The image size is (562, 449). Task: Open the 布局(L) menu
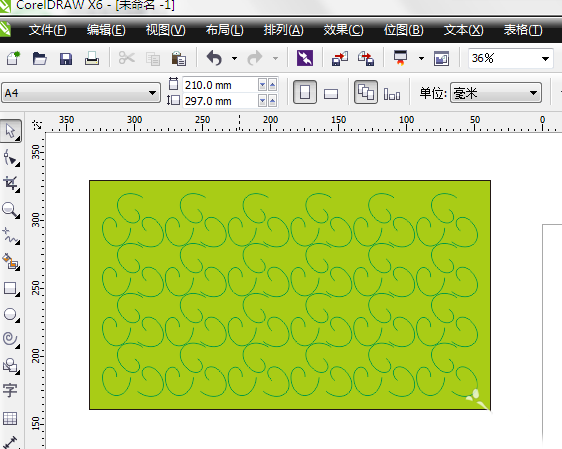225,30
